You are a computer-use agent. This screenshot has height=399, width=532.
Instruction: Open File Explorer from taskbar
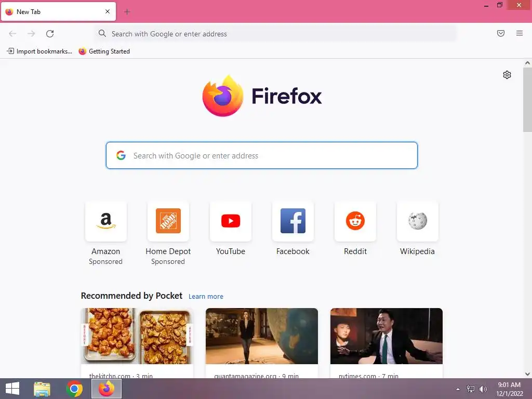(42, 389)
